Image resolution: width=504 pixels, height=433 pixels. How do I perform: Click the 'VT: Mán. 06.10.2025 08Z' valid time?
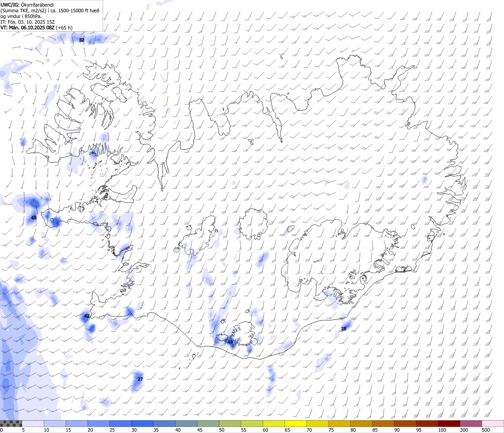coord(27,28)
